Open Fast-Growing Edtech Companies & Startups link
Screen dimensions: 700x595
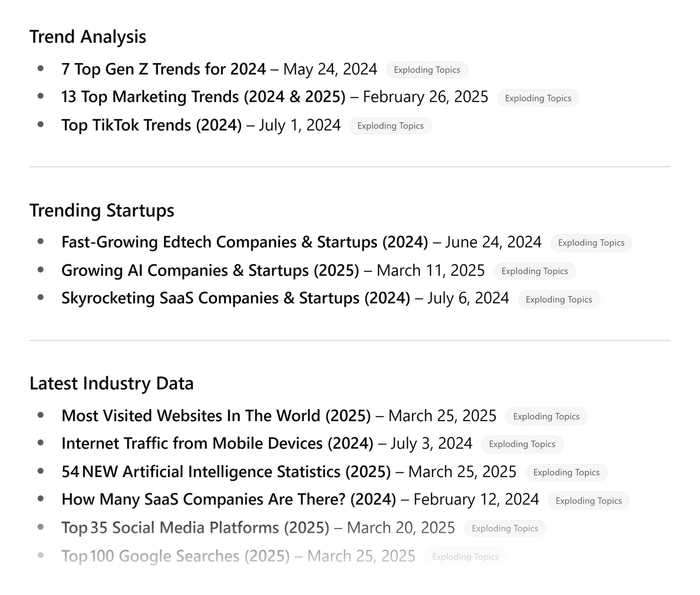pyautogui.click(x=244, y=242)
